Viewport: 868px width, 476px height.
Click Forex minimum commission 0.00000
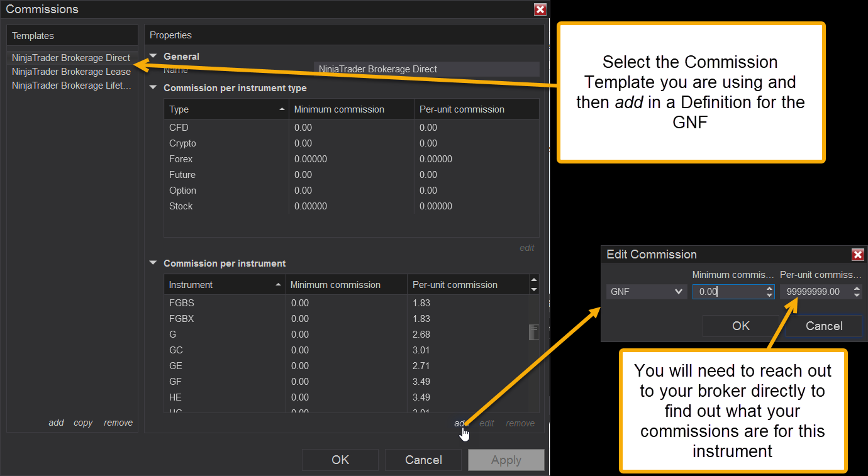311,159
